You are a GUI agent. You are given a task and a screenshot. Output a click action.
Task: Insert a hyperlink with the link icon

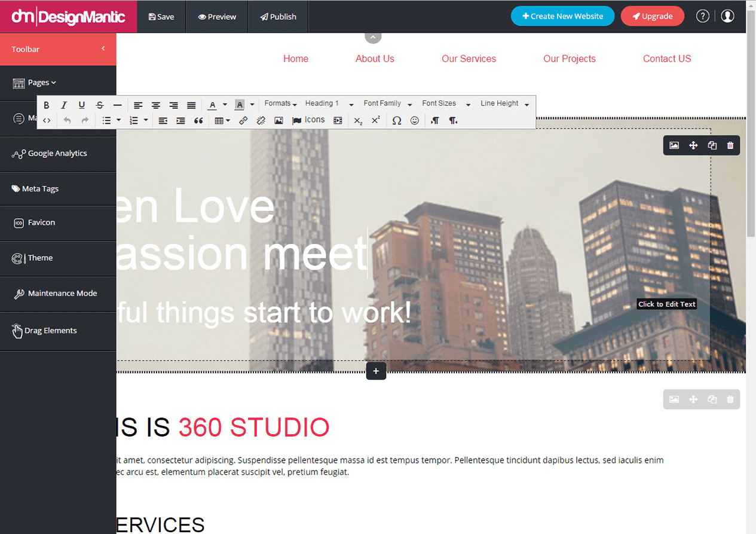(x=243, y=120)
